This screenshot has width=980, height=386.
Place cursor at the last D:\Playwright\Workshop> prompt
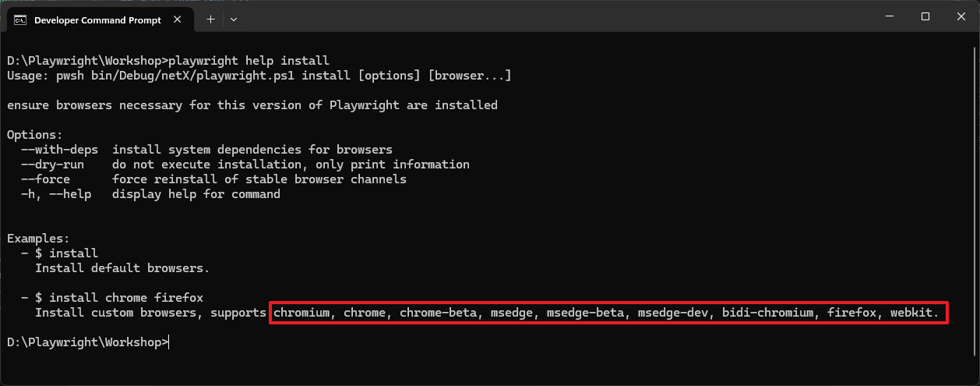coord(87,342)
